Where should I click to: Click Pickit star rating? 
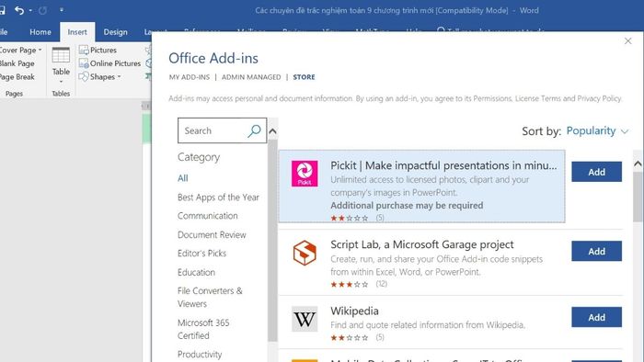(x=349, y=218)
